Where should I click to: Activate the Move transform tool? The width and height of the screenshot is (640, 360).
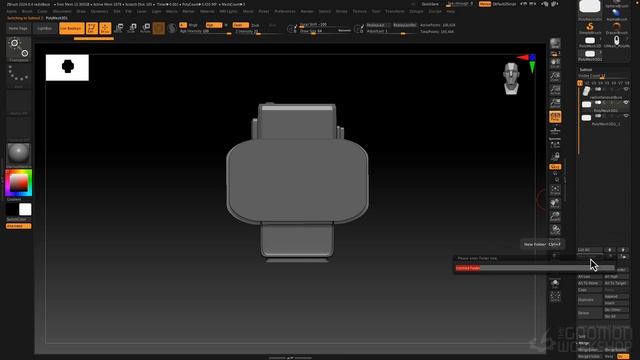119,28
